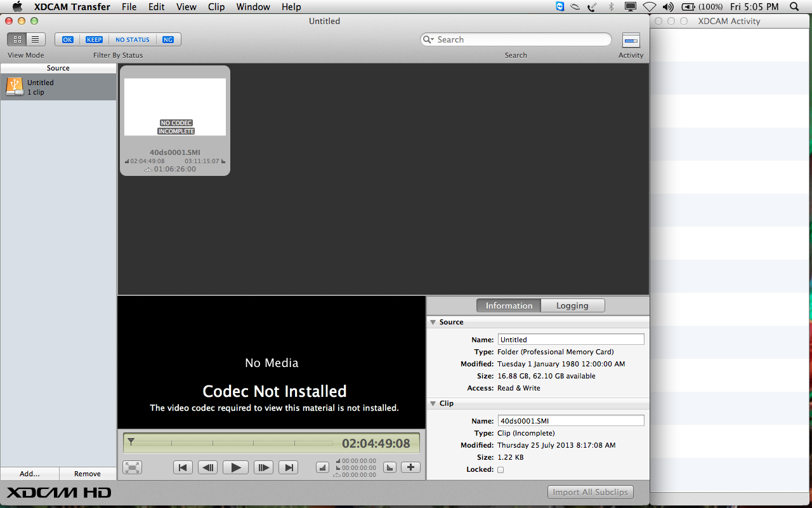Image resolution: width=812 pixels, height=508 pixels.
Task: Click the Search input field
Action: [516, 39]
